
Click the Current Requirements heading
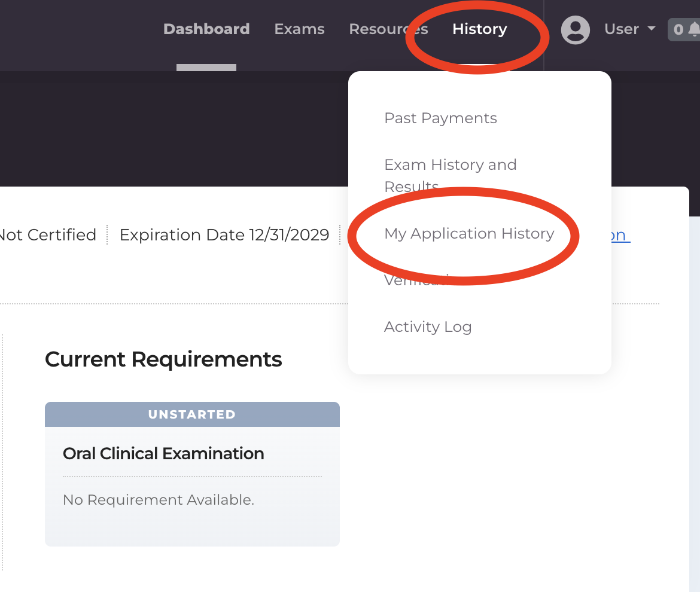(163, 359)
